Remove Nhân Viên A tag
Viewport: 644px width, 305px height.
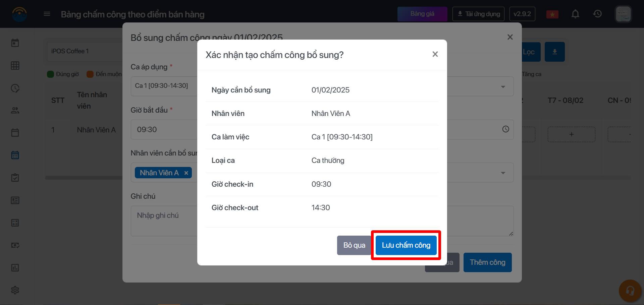point(186,173)
